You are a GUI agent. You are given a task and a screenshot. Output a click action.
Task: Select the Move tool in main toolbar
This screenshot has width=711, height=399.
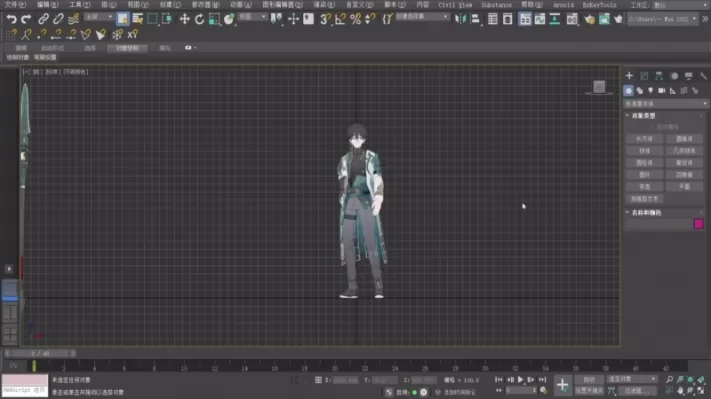(184, 19)
